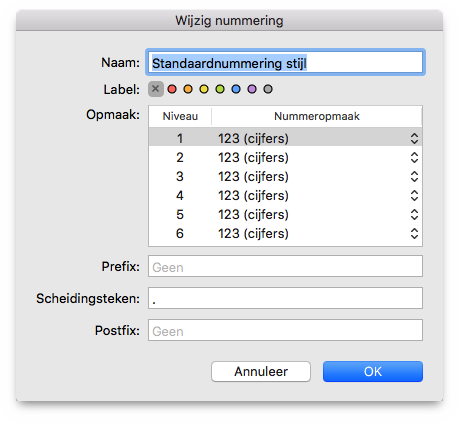Open number format dropdown for level 3
459x423 pixels.
(414, 176)
